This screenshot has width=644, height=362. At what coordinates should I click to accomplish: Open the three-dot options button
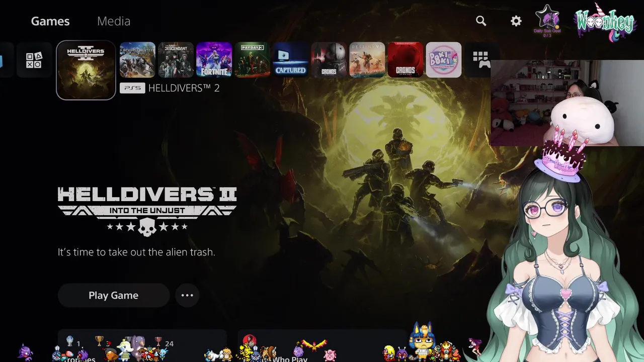click(187, 295)
